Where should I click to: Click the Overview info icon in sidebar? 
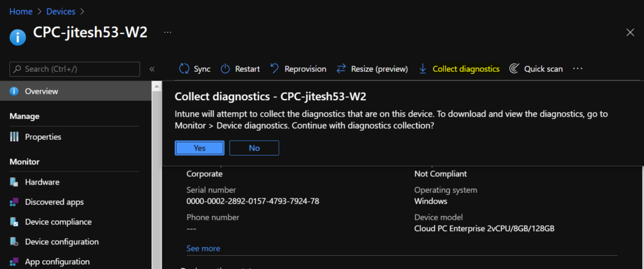coord(14,91)
